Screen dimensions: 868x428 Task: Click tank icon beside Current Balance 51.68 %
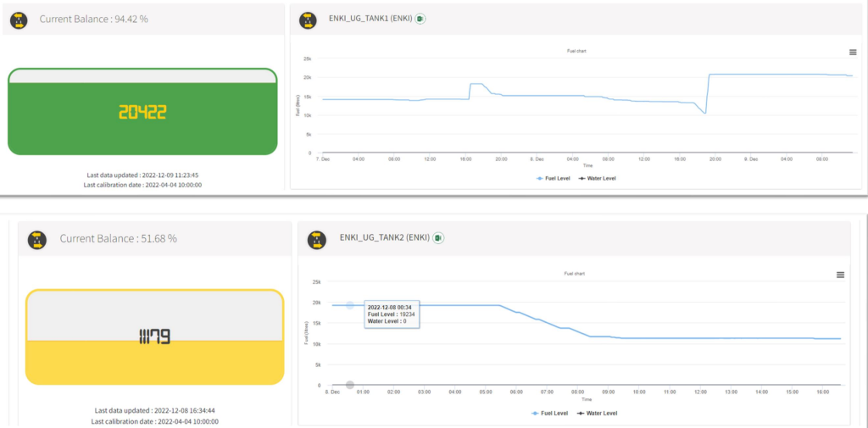click(36, 239)
